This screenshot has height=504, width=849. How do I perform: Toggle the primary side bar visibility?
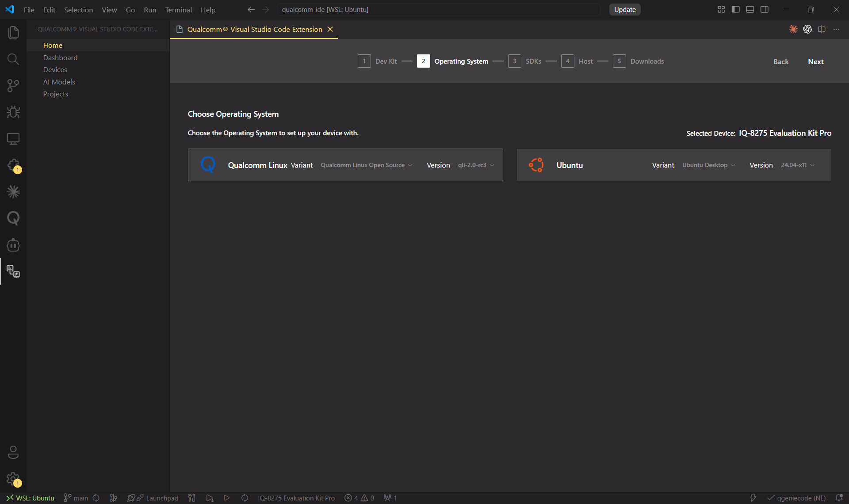click(736, 9)
